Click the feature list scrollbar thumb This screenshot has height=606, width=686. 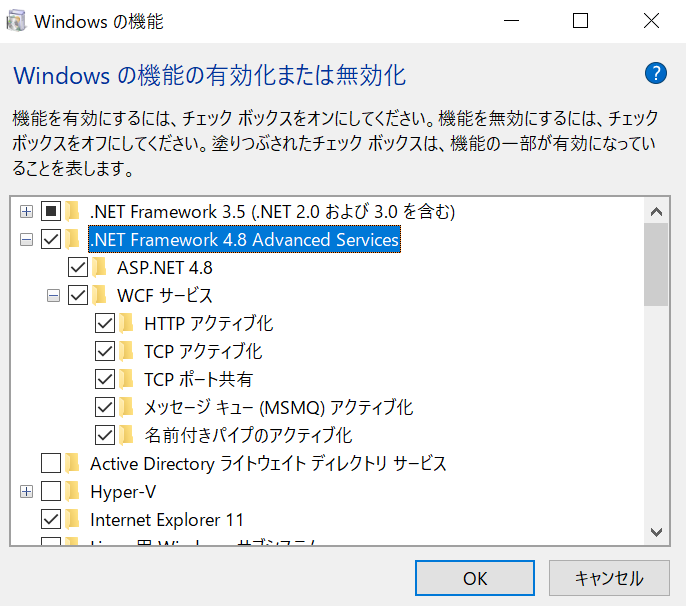point(656,265)
